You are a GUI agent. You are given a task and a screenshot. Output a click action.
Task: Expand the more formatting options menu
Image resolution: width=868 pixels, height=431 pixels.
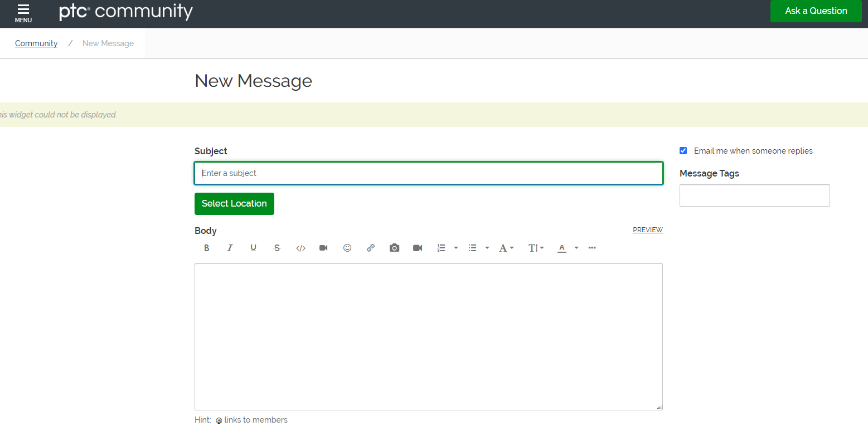click(591, 248)
